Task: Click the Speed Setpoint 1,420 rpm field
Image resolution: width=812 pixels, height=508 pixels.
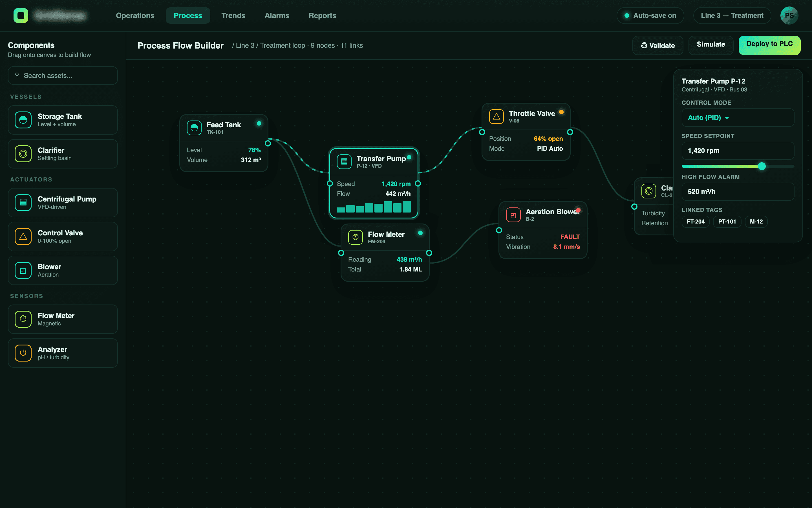Action: tap(738, 151)
